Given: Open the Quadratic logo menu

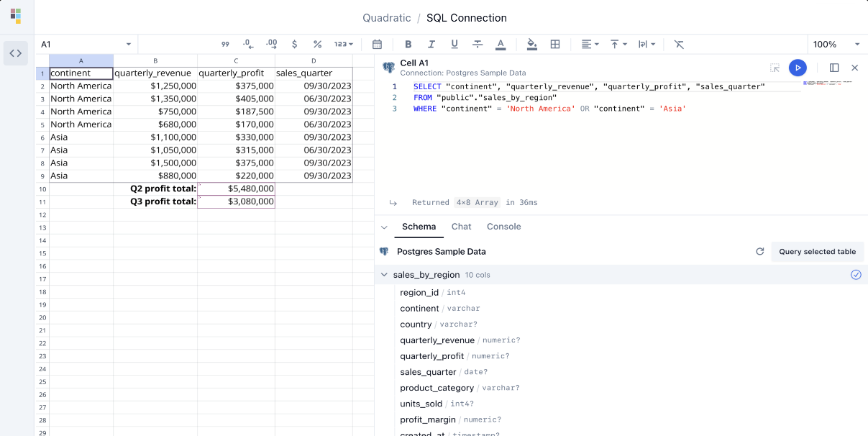Looking at the screenshot, I should pos(16,16).
